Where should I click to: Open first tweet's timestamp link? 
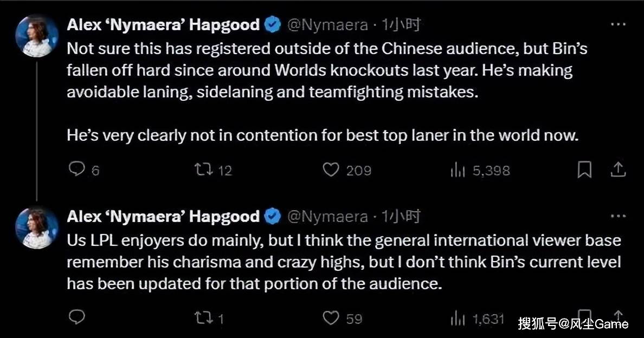pyautogui.click(x=401, y=24)
